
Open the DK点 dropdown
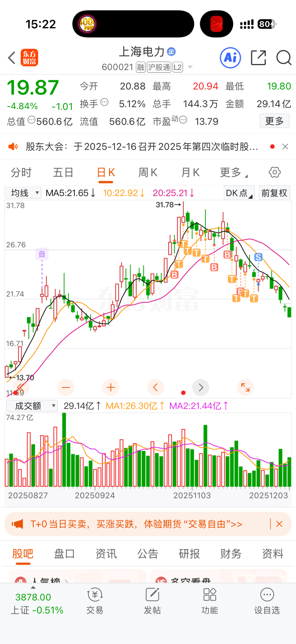pyautogui.click(x=239, y=193)
